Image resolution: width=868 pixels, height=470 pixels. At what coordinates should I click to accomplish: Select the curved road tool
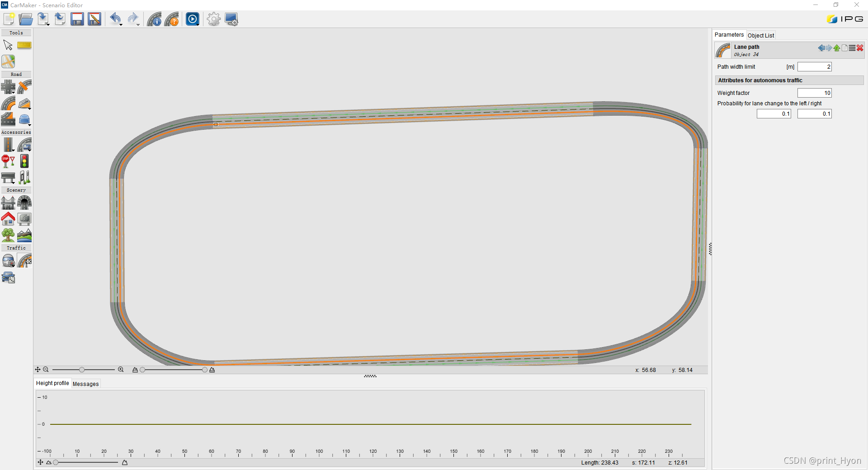tap(8, 103)
